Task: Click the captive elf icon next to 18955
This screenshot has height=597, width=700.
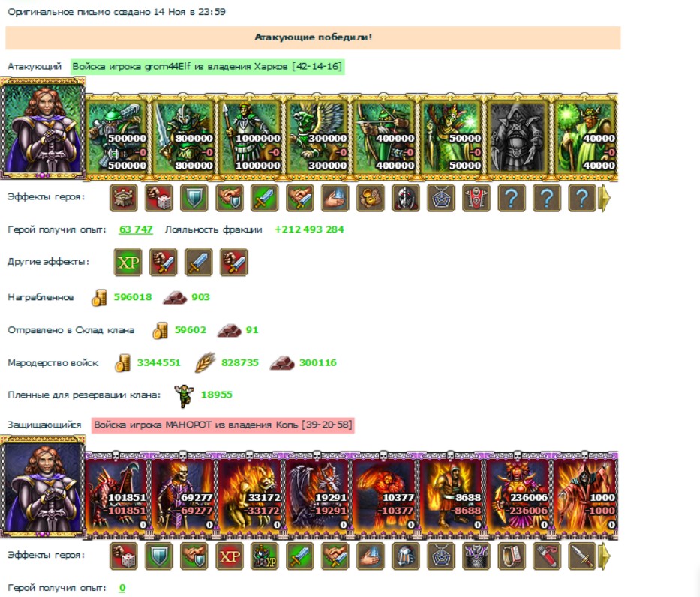Action: (x=184, y=395)
